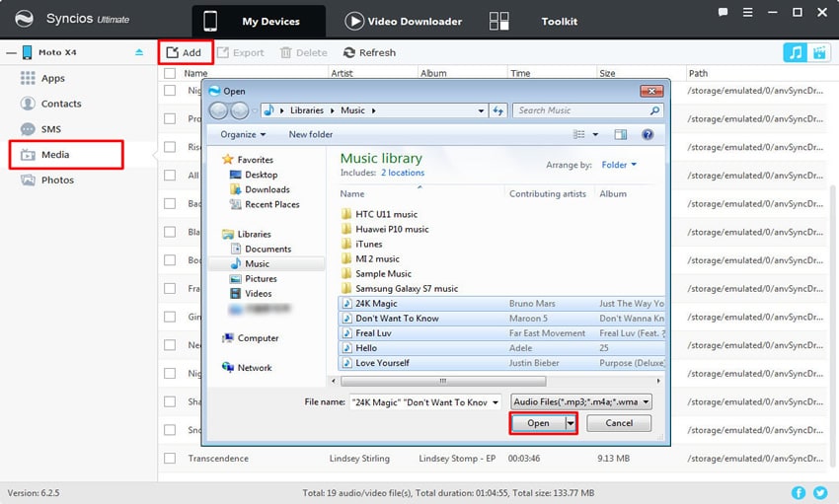The height and width of the screenshot is (504, 839).
Task: Check the checkbox of the Sha row
Action: pyautogui.click(x=170, y=401)
